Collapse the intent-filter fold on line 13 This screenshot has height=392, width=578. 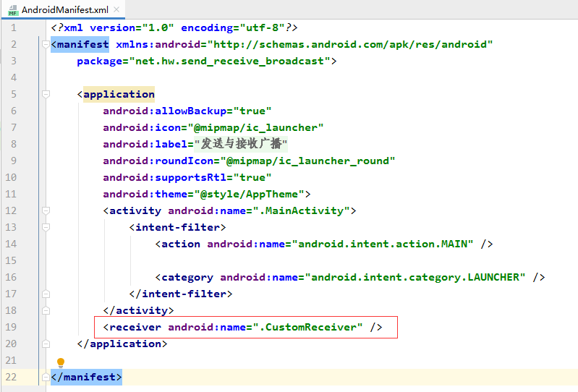pos(46,227)
